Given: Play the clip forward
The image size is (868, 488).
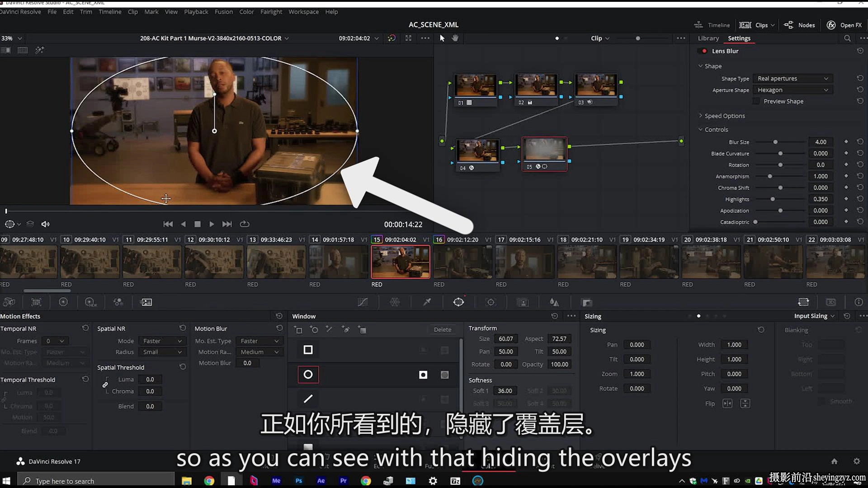Looking at the screenshot, I should coord(212,224).
